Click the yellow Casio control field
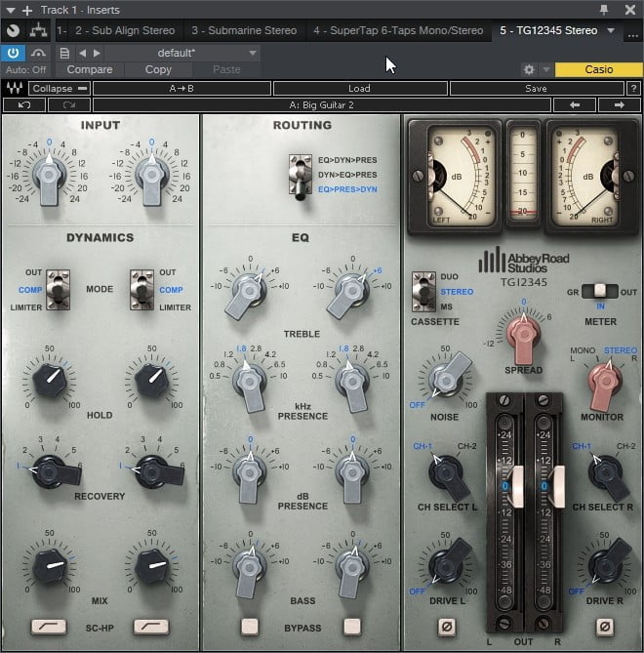 coord(598,69)
